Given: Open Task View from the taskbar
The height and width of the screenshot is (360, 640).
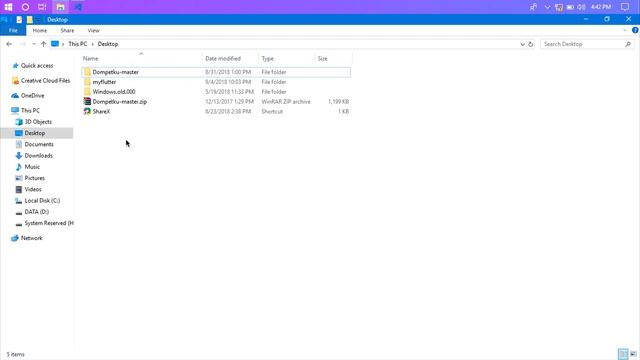Looking at the screenshot, I should pyautogui.click(x=42, y=7).
